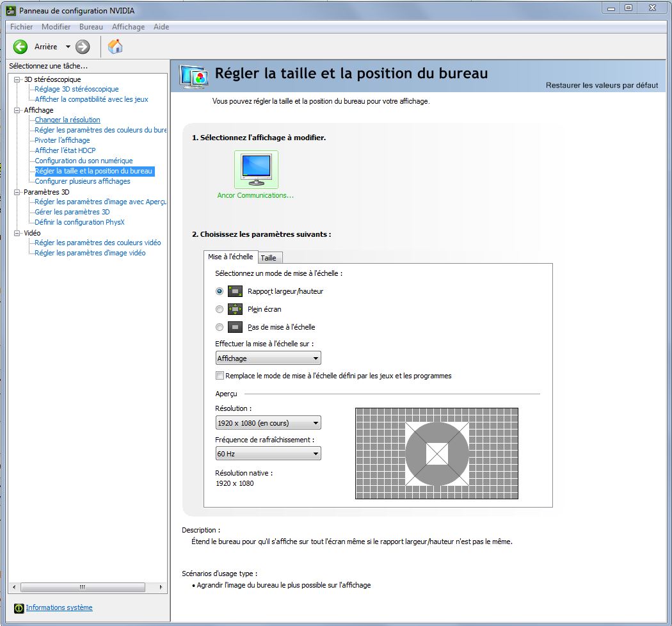Screen dimensions: 672x626
Task: Click the no-scaling mode icon
Action: click(235, 327)
